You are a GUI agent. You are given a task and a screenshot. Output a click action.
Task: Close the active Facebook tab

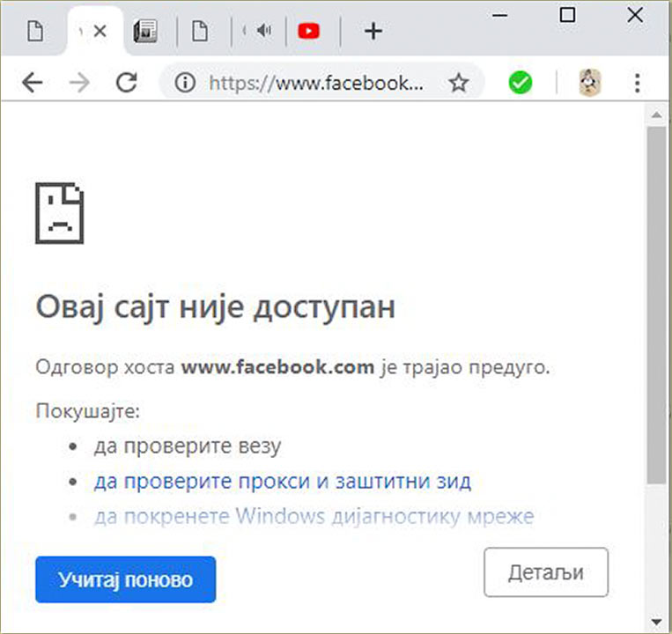[100, 32]
